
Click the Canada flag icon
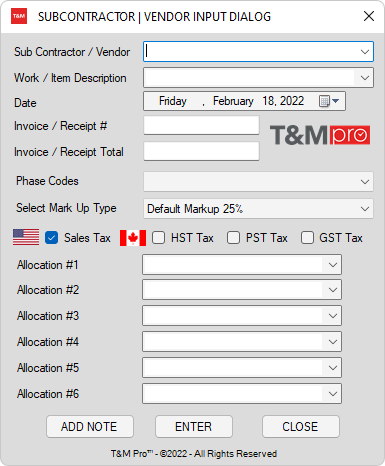[133, 238]
